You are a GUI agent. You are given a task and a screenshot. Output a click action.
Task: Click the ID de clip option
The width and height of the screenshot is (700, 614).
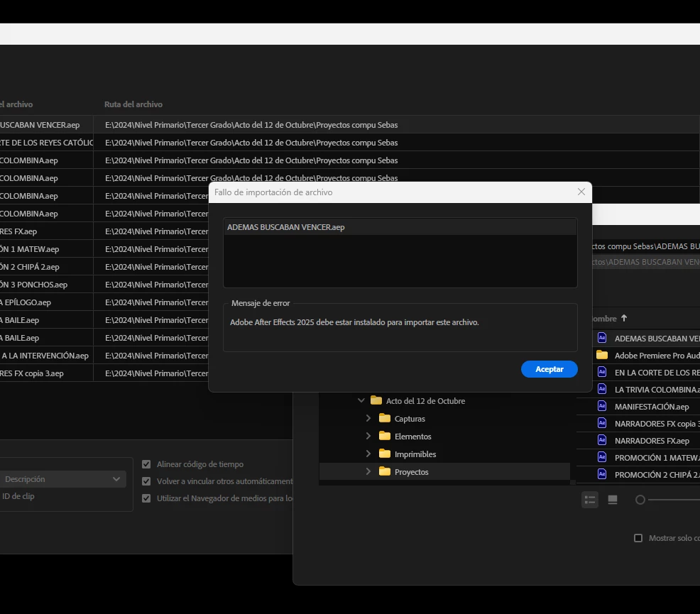click(x=18, y=496)
